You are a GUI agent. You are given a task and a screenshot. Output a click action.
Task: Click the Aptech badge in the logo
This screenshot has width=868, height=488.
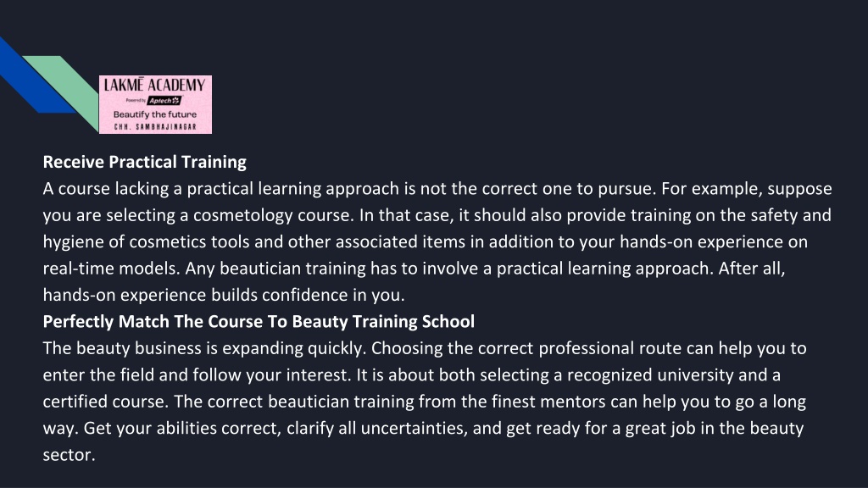click(x=164, y=101)
